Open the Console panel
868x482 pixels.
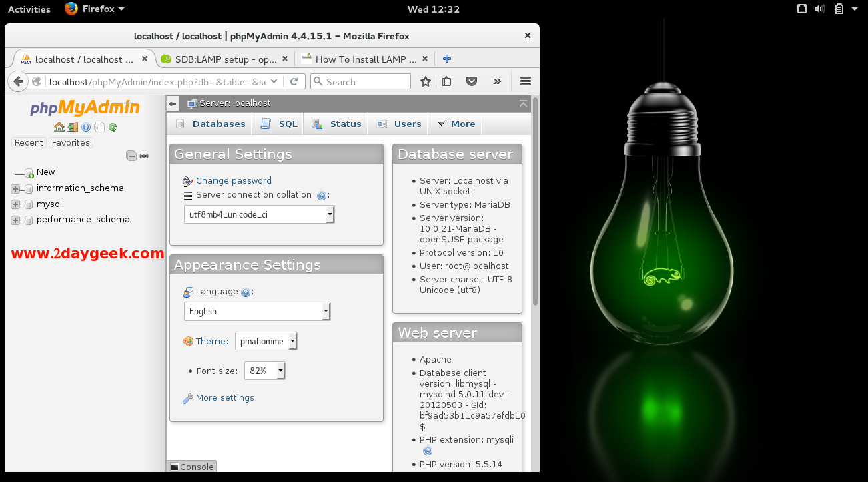coord(192,467)
